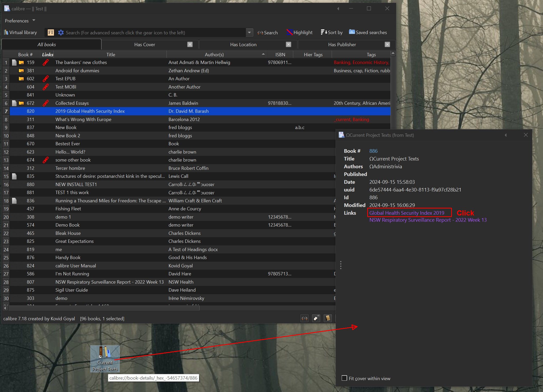The width and height of the screenshot is (543, 392).
Task: Open Global Health Security Index 2019 link
Action: (x=407, y=213)
